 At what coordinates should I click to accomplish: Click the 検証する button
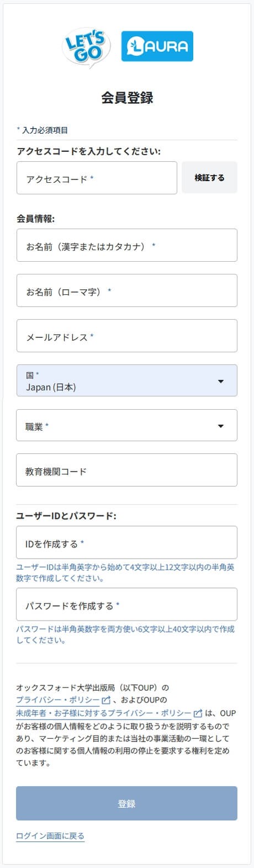click(x=209, y=178)
